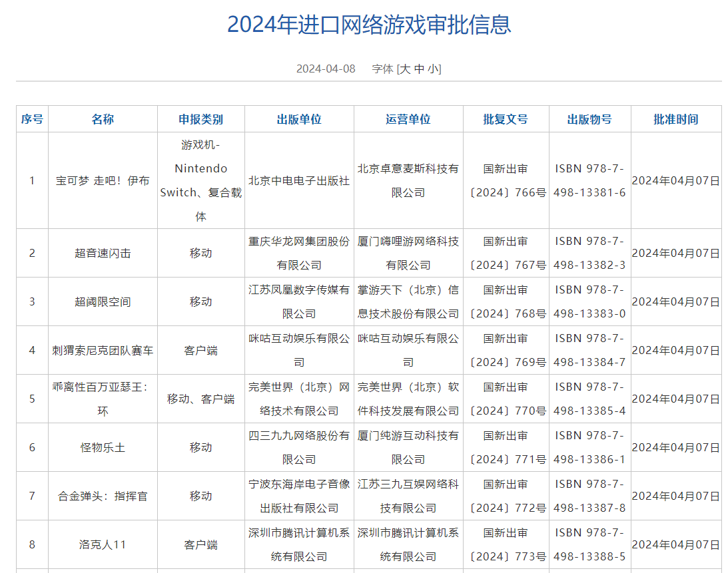Click publisher 重庆华龙网集团股份有限公司

[299, 254]
